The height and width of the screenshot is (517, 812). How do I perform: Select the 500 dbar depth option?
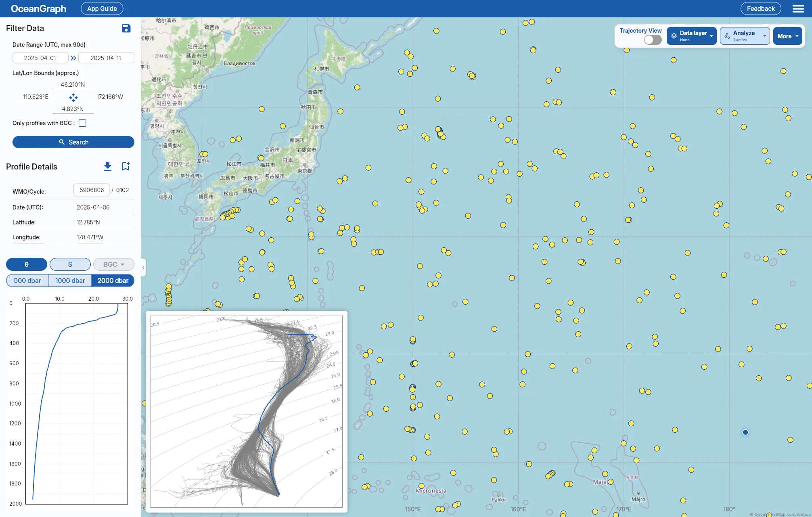(27, 280)
